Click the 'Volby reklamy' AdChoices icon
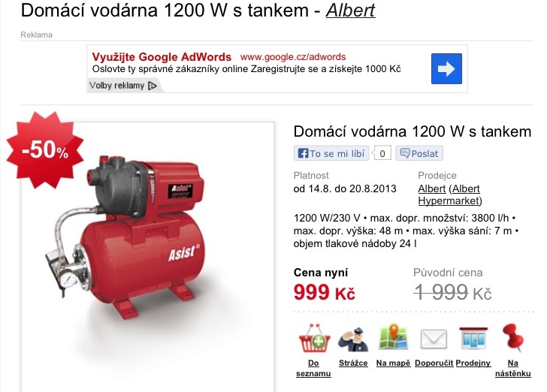The image size is (547, 392). point(153,86)
